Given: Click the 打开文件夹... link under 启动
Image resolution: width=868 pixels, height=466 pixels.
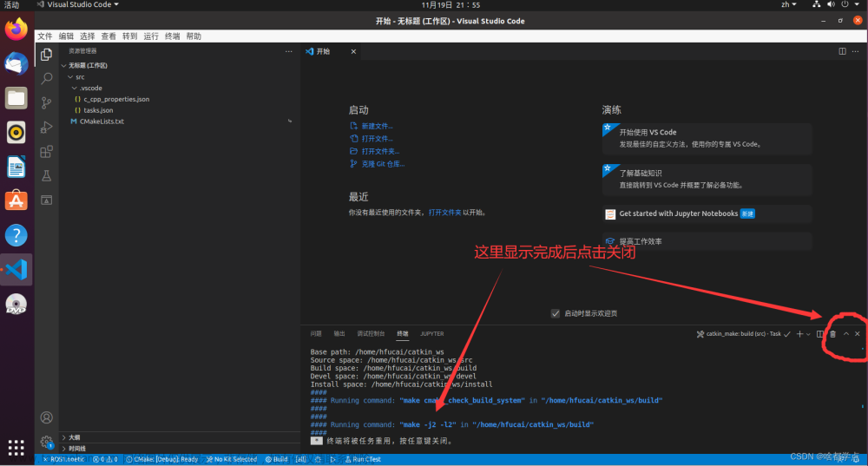Looking at the screenshot, I should pos(380,151).
